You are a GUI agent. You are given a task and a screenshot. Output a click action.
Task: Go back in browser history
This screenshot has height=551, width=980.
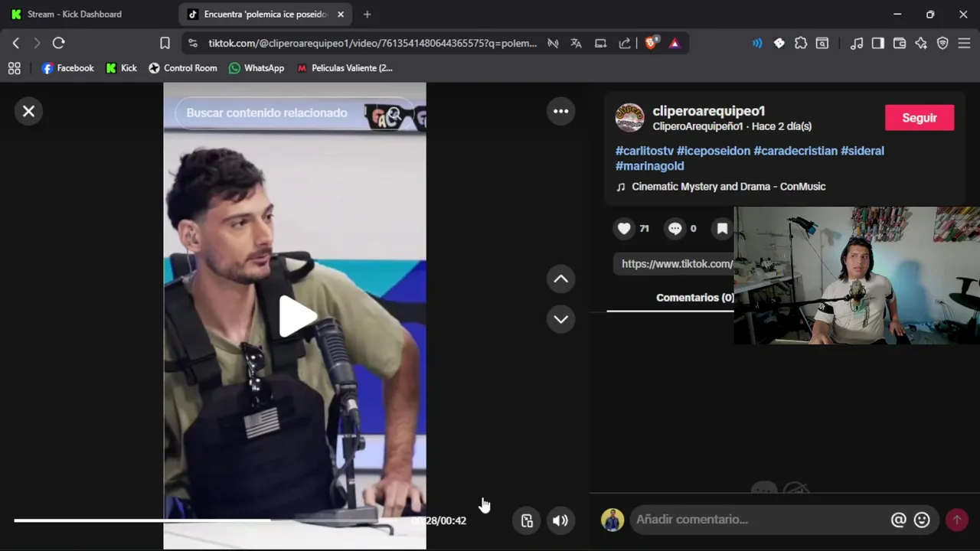click(15, 44)
